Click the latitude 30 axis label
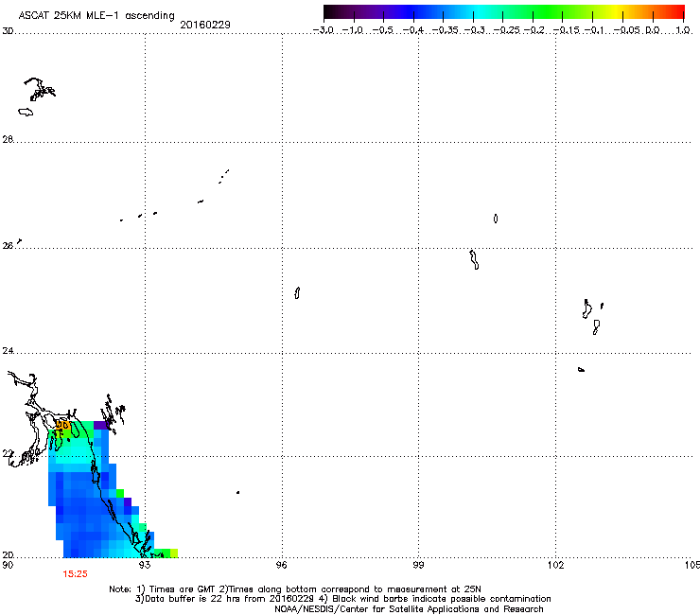700x615 pixels. click(x=8, y=31)
